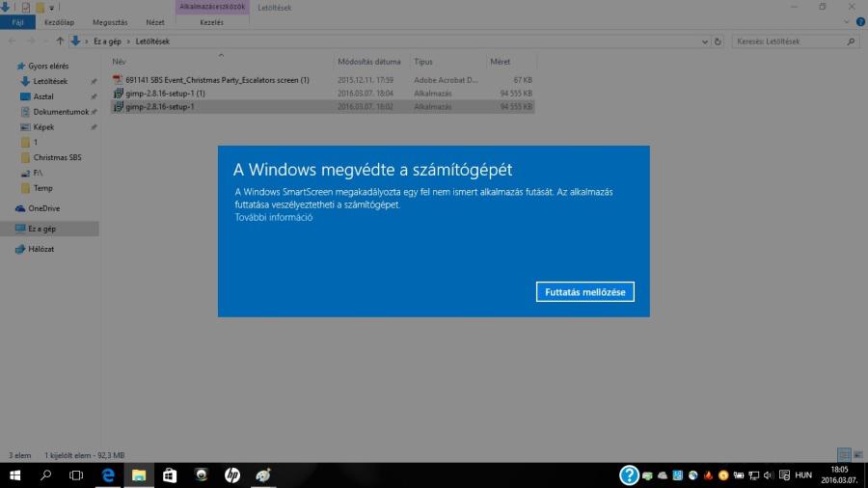868x488 pixels.
Task: Sort by the Méret column header
Action: [500, 62]
